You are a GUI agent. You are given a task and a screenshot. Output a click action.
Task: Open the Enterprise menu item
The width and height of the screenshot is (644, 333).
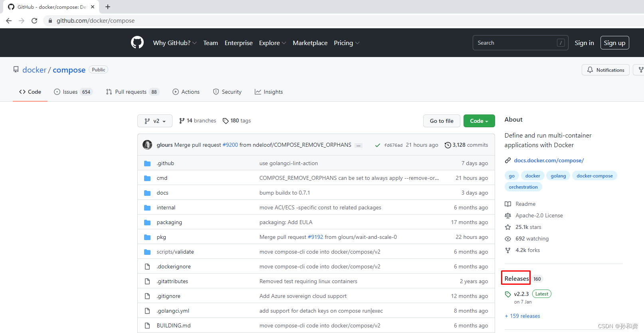tap(239, 43)
